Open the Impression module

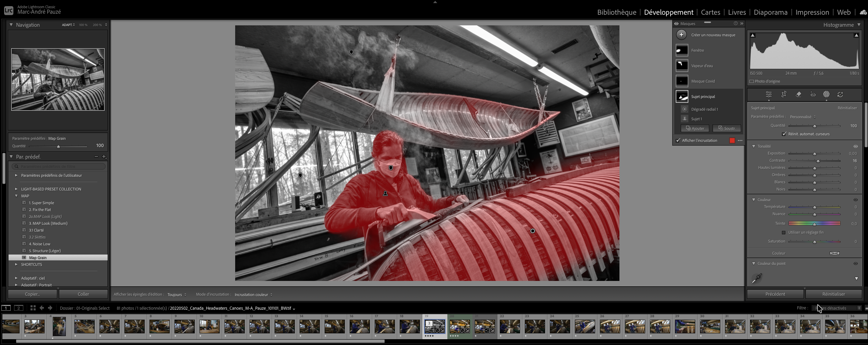coord(812,12)
